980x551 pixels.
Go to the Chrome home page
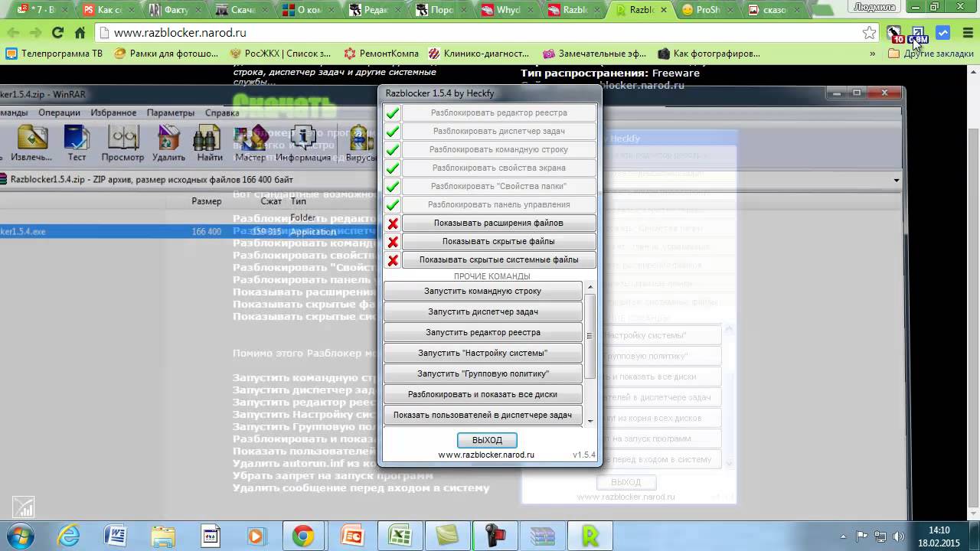pos(80,33)
